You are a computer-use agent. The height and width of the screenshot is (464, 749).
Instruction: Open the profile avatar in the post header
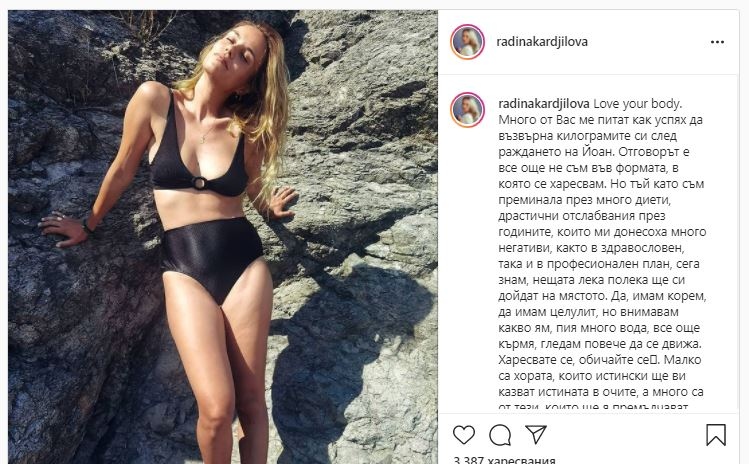[x=468, y=42]
